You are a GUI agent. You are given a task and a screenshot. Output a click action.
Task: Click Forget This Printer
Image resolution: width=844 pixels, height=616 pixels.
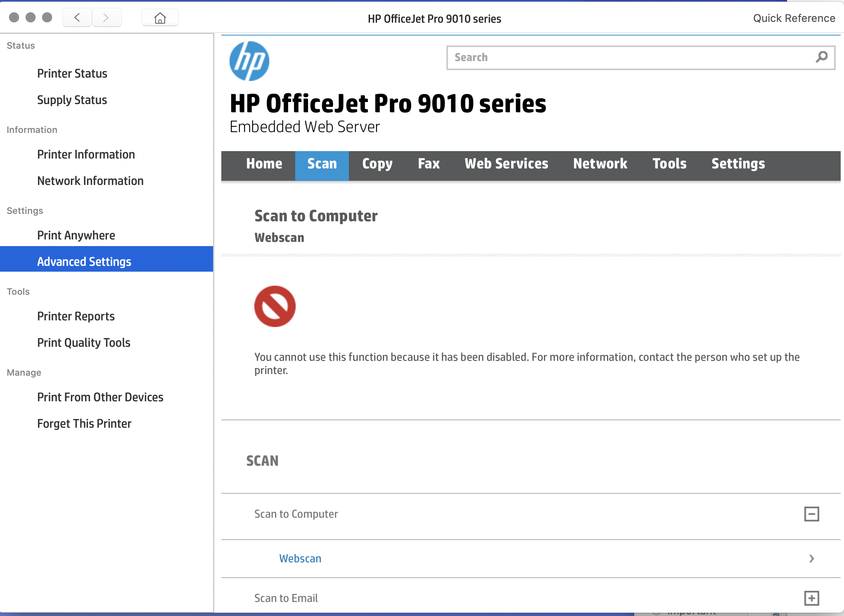point(84,423)
